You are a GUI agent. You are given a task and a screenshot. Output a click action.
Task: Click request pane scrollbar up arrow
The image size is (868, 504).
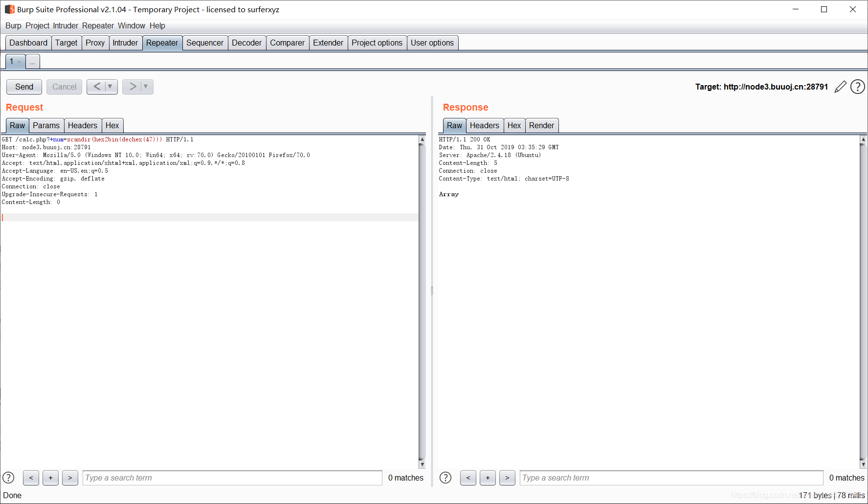coord(422,139)
